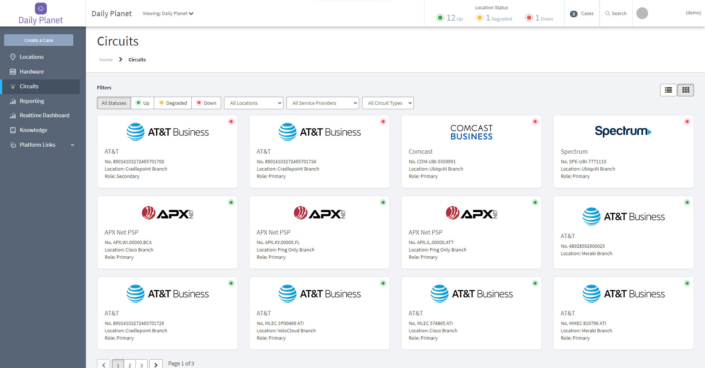This screenshot has height=368, width=705.
Task: Expand Platform Links in sidebar
Action: 42,145
